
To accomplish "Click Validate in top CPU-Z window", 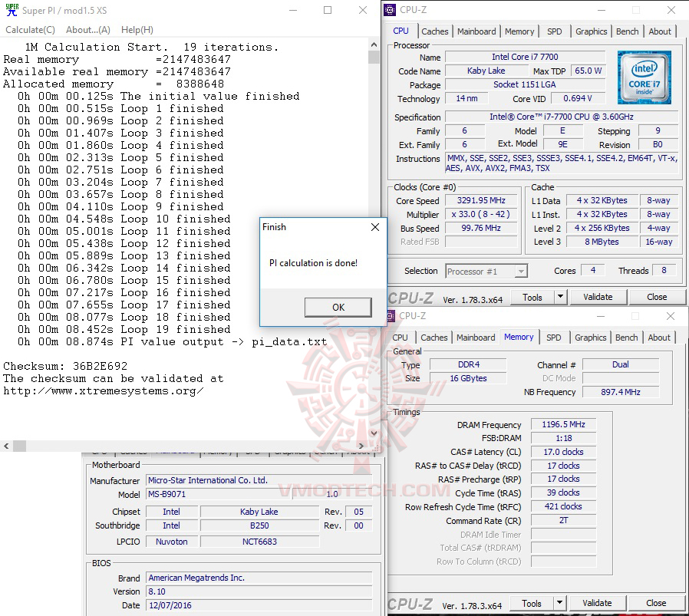I will [598, 298].
